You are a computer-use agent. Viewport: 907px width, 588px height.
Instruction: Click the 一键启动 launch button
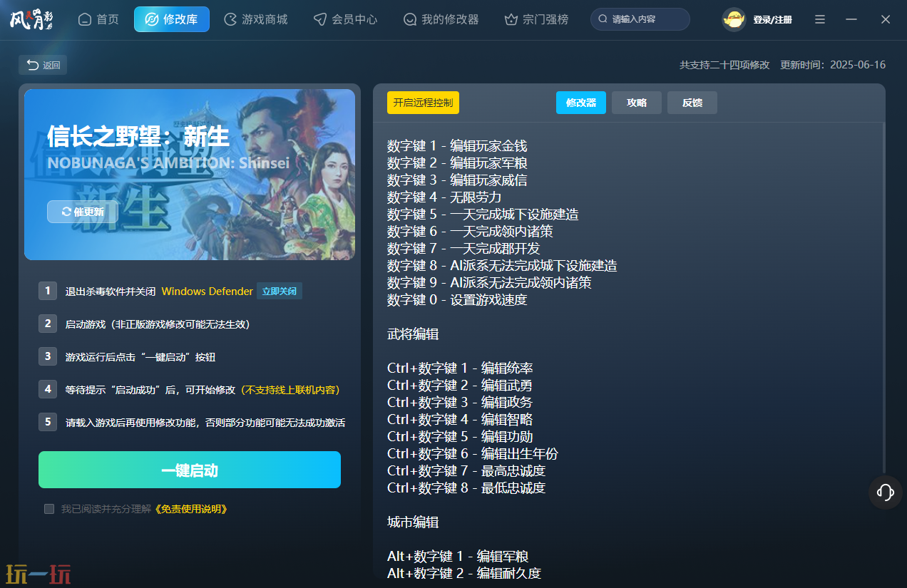pyautogui.click(x=190, y=470)
